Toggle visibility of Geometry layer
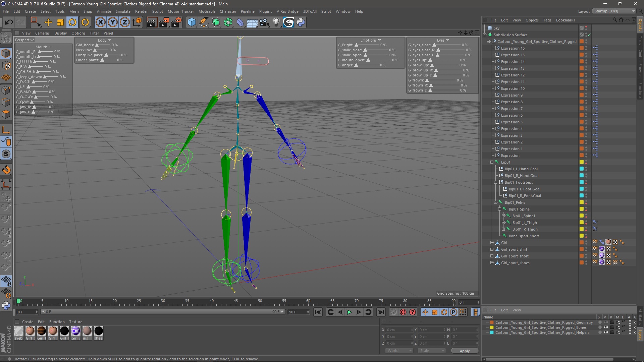The width and height of the screenshot is (644, 362). pyautogui.click(x=605, y=322)
